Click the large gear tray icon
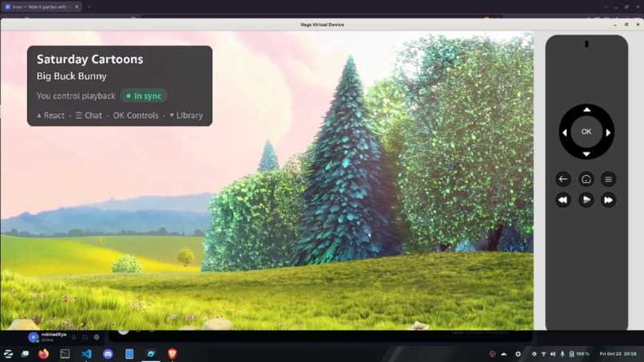Screen dimensions: 644x362 point(518,354)
